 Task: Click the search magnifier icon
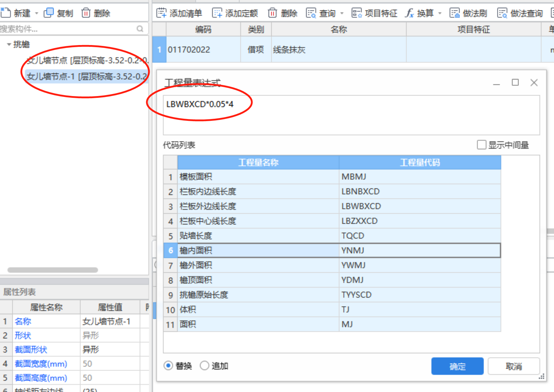point(140,29)
